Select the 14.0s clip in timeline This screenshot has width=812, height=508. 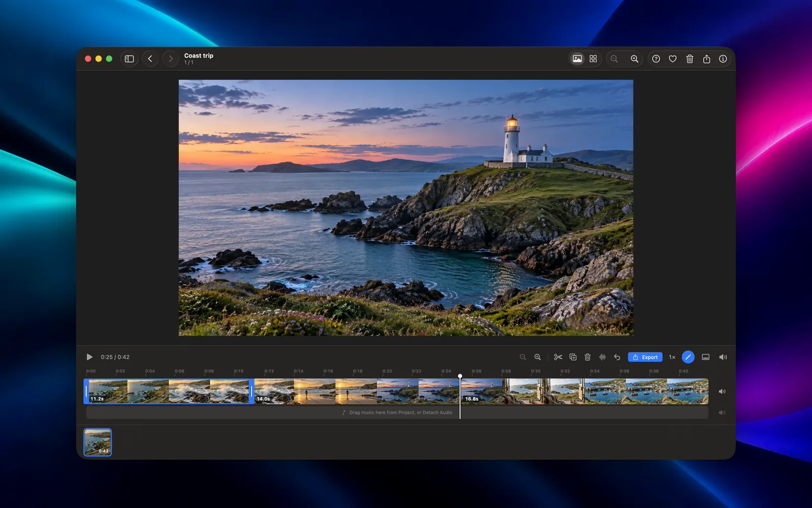(357, 391)
